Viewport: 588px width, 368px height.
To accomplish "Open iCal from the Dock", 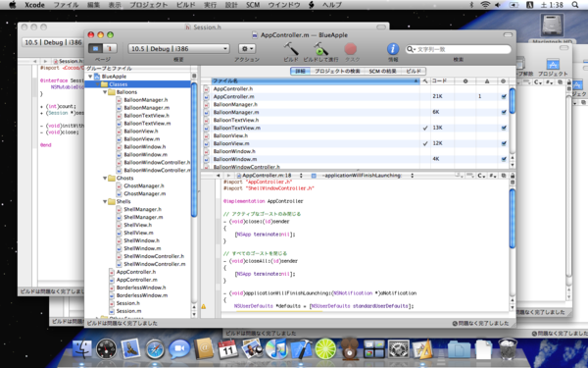I will (x=227, y=348).
